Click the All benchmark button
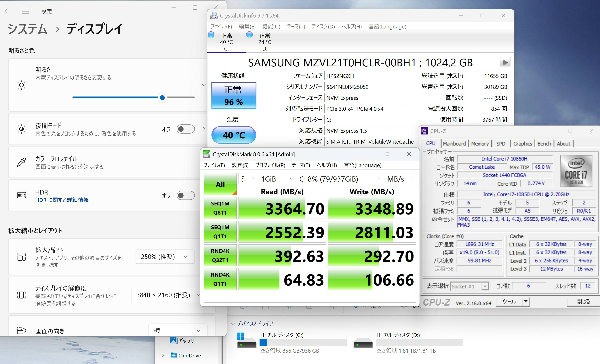Screen dimensions: 600x364 220,184
